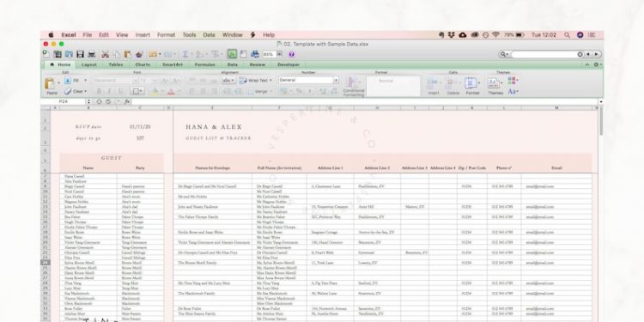Click the Paste clipboard icon in top toolbar
The height and width of the screenshot is (322, 644).
pyautogui.click(x=128, y=54)
